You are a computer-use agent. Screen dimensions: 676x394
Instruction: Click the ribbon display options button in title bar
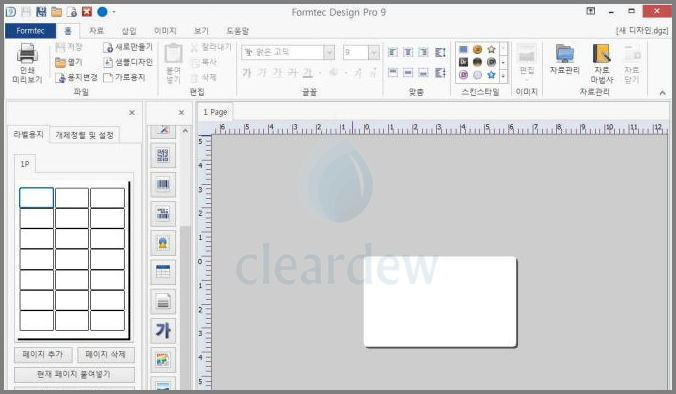(591, 11)
